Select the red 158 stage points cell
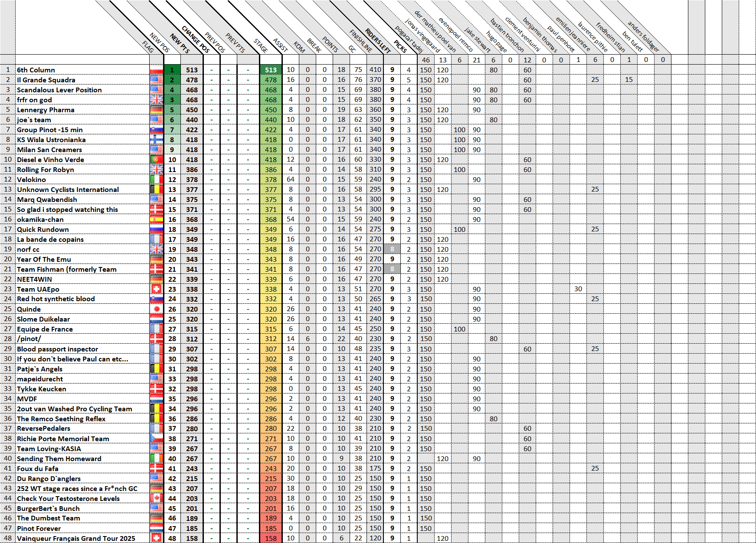756x543 pixels. [x=271, y=538]
